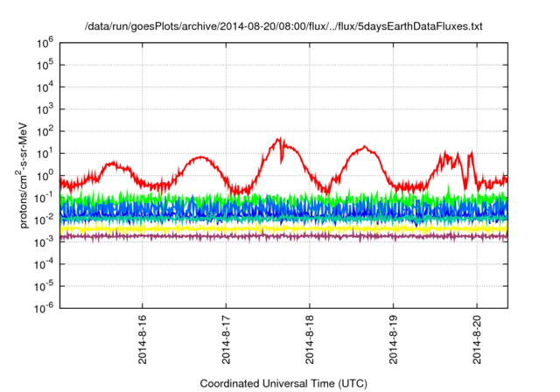Click the 10^-3 y-axis tick label
This screenshot has height=392, width=560.
[x=44, y=242]
